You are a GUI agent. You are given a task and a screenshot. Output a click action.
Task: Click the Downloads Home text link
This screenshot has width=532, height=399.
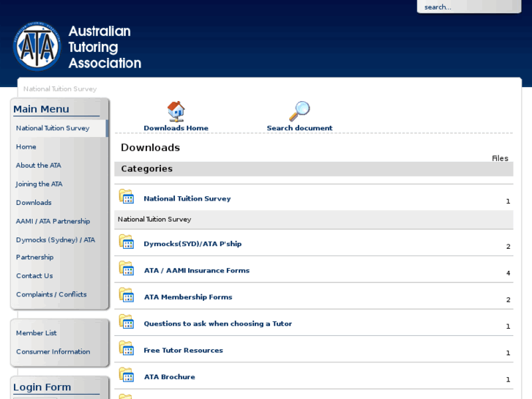[176, 128]
